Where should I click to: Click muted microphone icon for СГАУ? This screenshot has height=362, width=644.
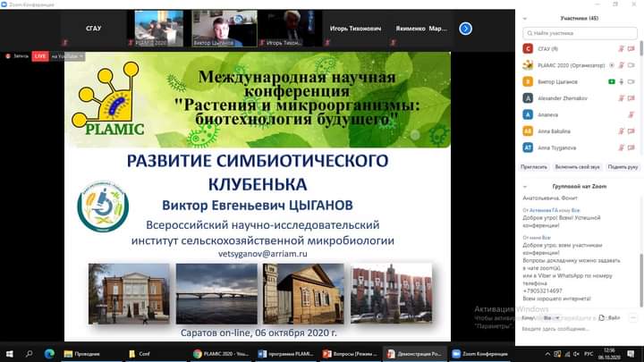point(622,49)
